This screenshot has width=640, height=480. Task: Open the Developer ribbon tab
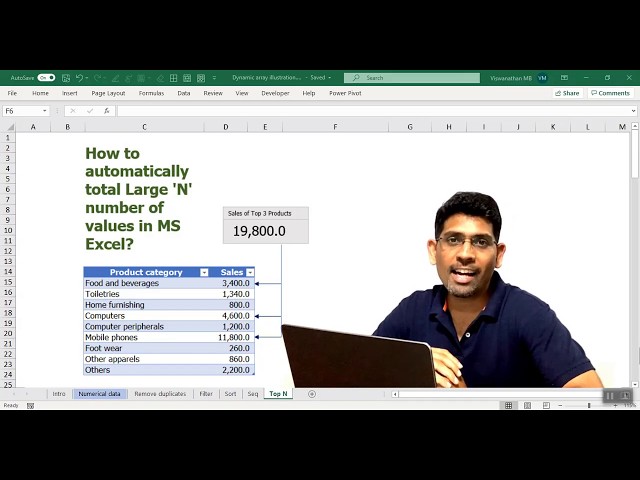(x=275, y=93)
